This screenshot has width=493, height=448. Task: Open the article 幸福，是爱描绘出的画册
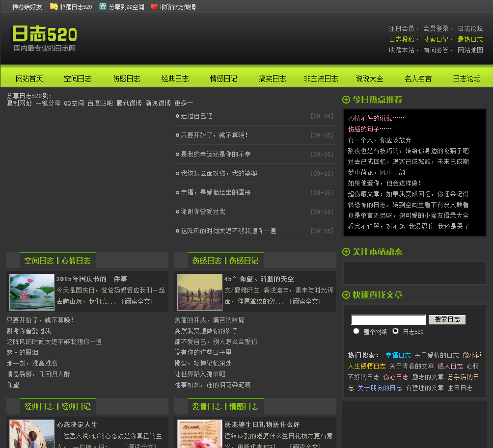[x=216, y=192]
